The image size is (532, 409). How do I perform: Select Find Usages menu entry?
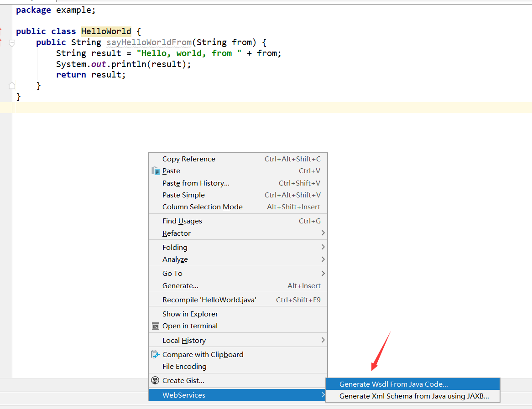click(238, 221)
